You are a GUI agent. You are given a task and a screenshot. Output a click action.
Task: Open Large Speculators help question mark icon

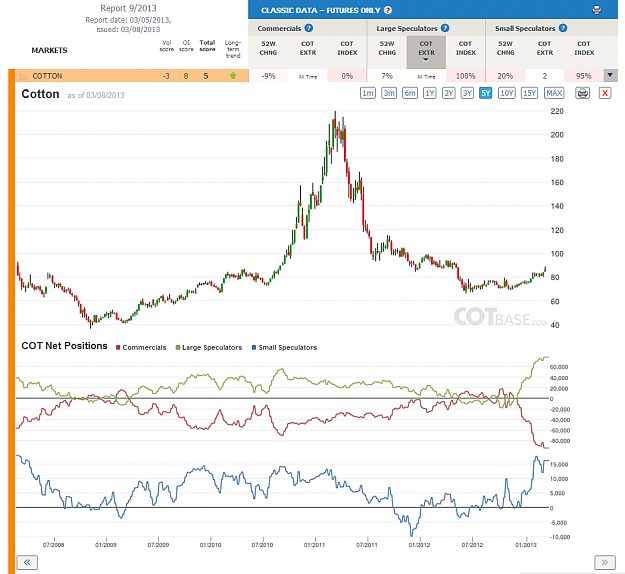click(x=445, y=28)
